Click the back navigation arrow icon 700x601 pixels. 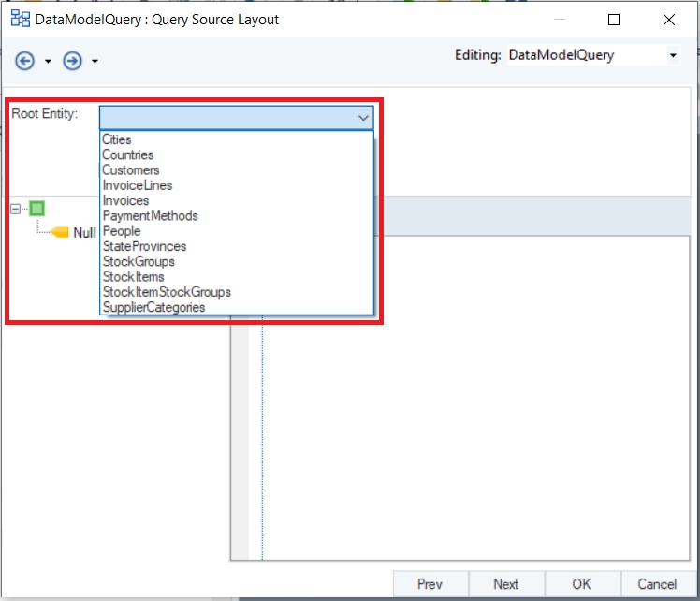(x=24, y=61)
